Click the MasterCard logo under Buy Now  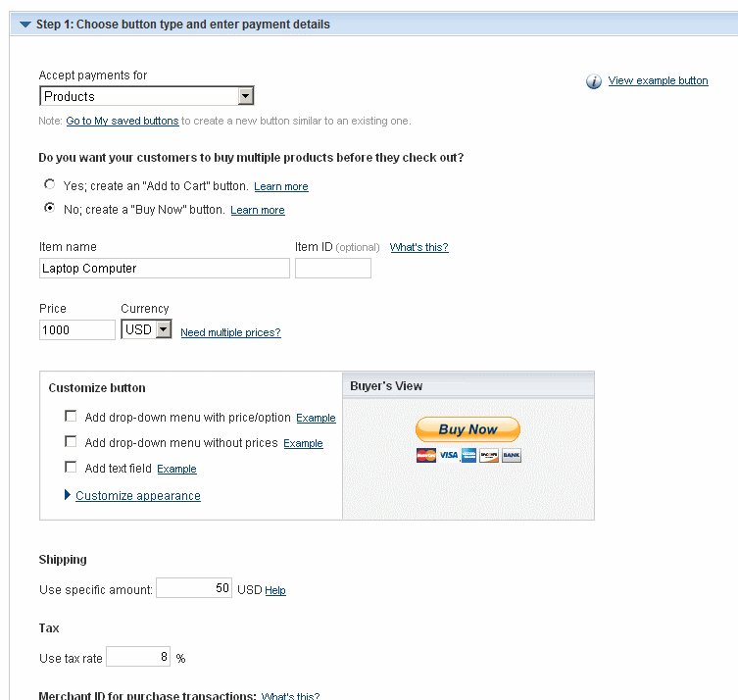pos(426,455)
